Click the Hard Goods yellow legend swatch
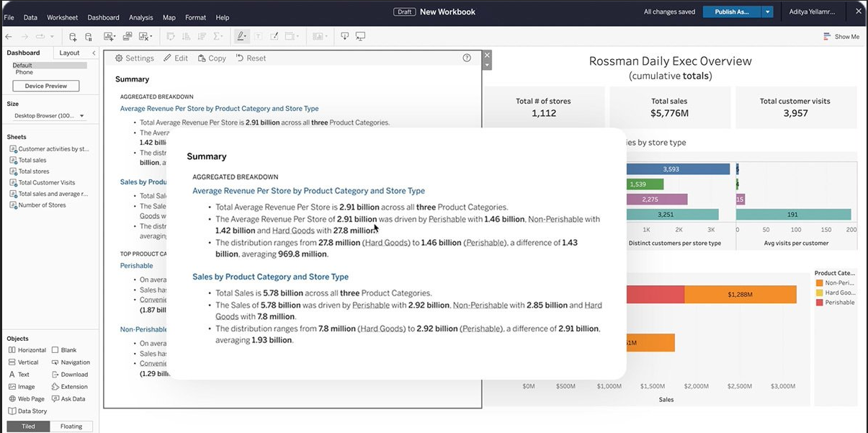The image size is (868, 433). click(x=819, y=293)
